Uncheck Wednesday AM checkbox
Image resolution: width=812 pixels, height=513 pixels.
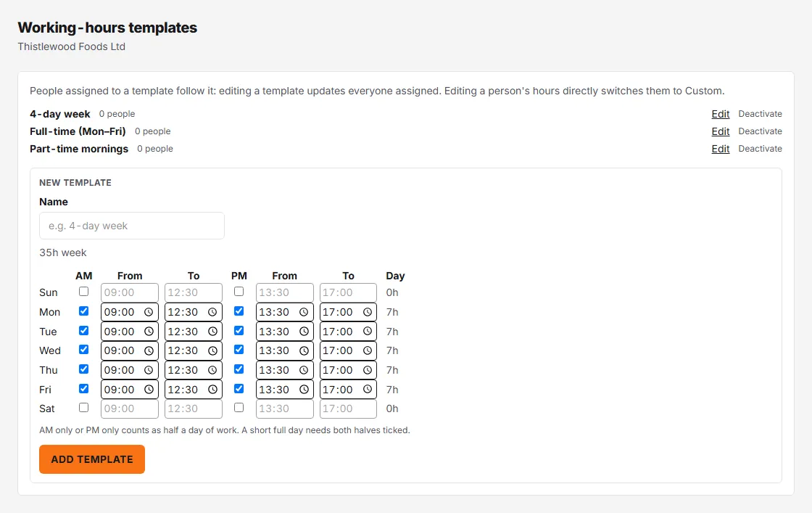[83, 349]
